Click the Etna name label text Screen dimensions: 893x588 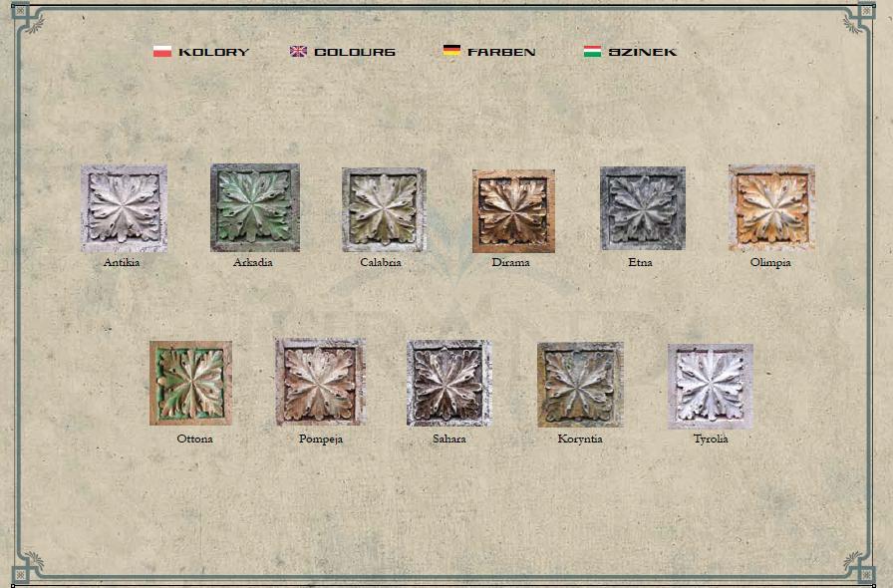point(641,263)
